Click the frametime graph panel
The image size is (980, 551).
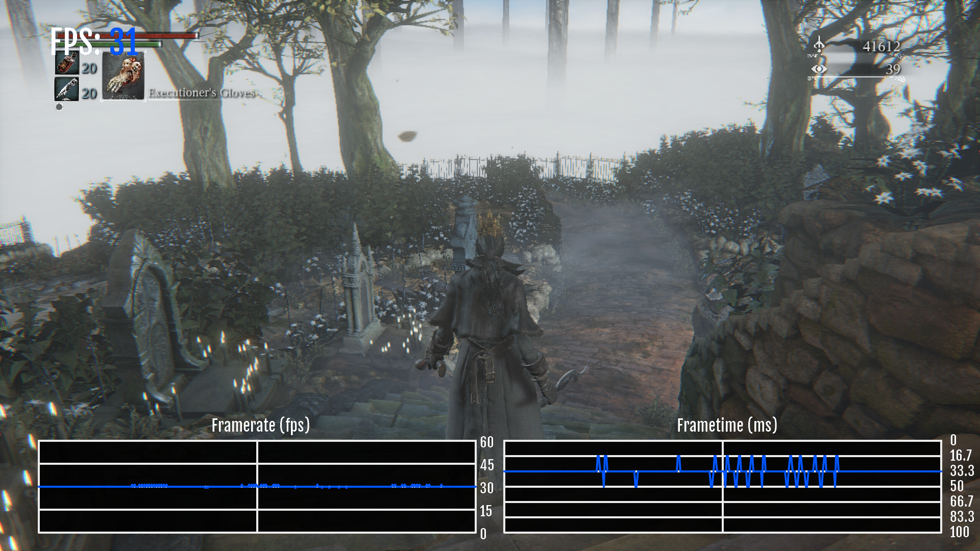click(x=723, y=487)
